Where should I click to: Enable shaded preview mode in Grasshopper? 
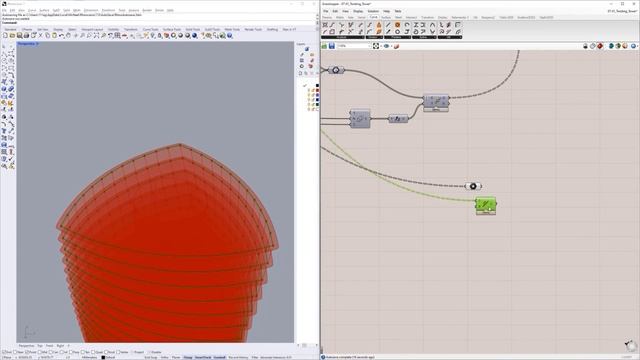(600, 46)
